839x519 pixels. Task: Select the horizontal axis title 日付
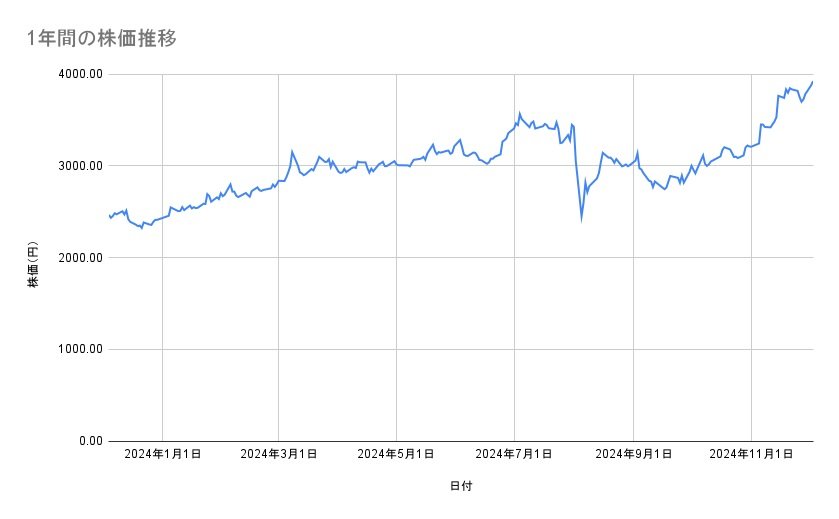(460, 486)
